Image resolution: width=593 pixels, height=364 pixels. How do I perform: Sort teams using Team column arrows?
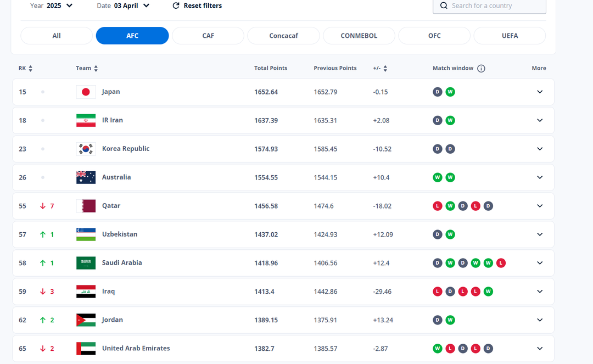(x=96, y=69)
